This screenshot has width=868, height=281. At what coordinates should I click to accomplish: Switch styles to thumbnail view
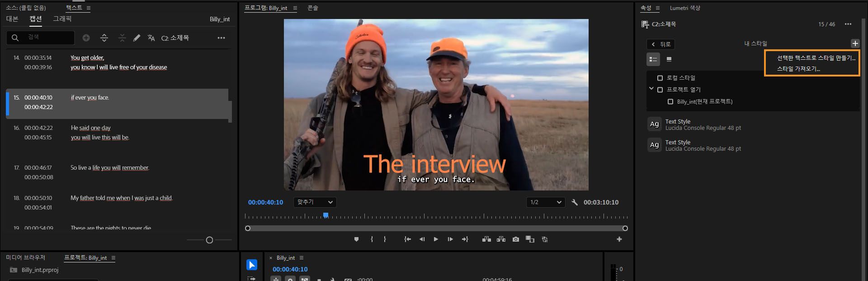click(669, 59)
